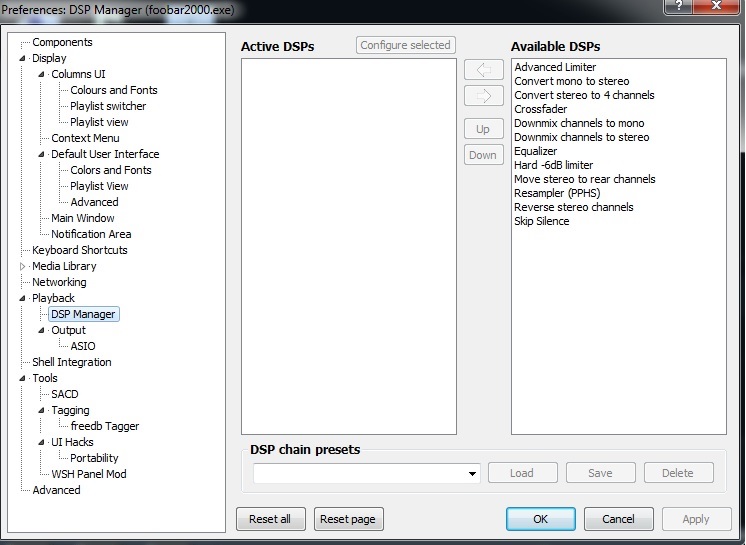The image size is (746, 545).
Task: Close the Preferences window
Action: click(x=718, y=8)
